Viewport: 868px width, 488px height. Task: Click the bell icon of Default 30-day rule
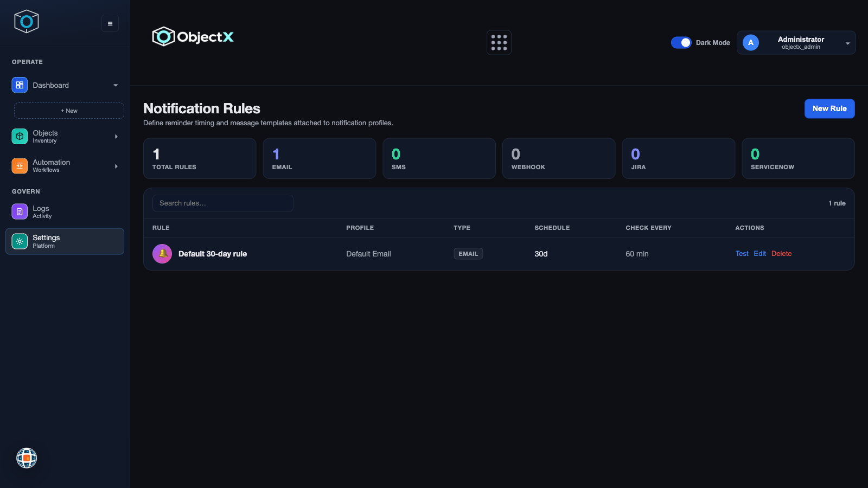162,254
